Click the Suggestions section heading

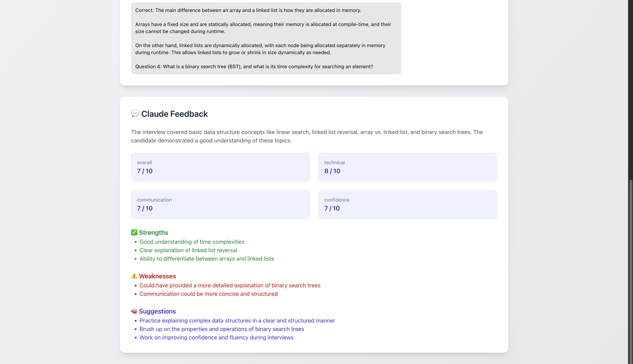157,311
